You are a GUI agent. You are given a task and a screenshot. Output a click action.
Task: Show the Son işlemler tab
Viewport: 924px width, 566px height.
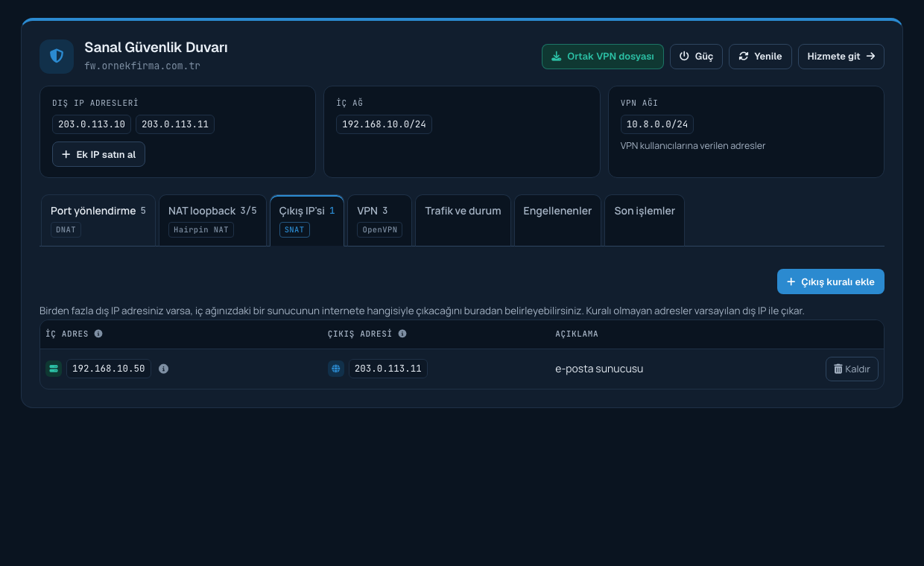(x=645, y=220)
